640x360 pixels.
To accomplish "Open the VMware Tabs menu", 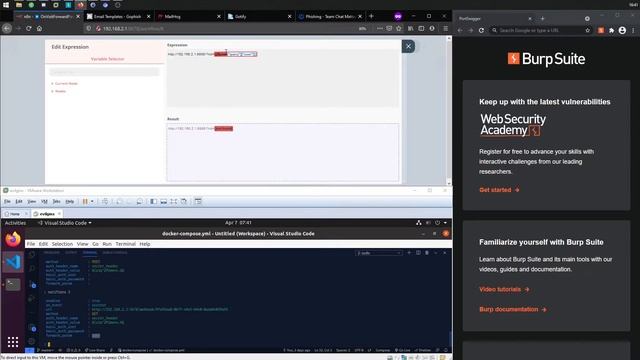I will [56, 202].
